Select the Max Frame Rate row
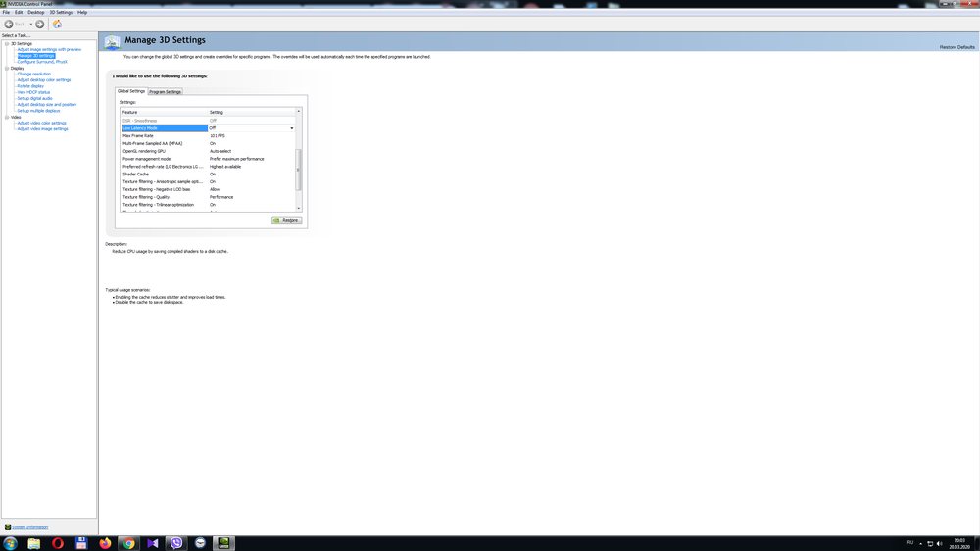Image resolution: width=980 pixels, height=551 pixels. pyautogui.click(x=208, y=135)
